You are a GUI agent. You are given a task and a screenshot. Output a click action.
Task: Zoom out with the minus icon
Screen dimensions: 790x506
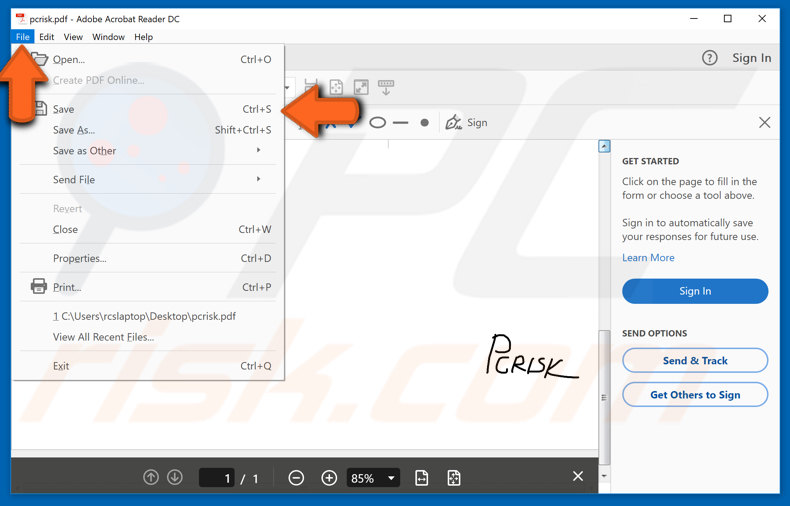(x=296, y=478)
